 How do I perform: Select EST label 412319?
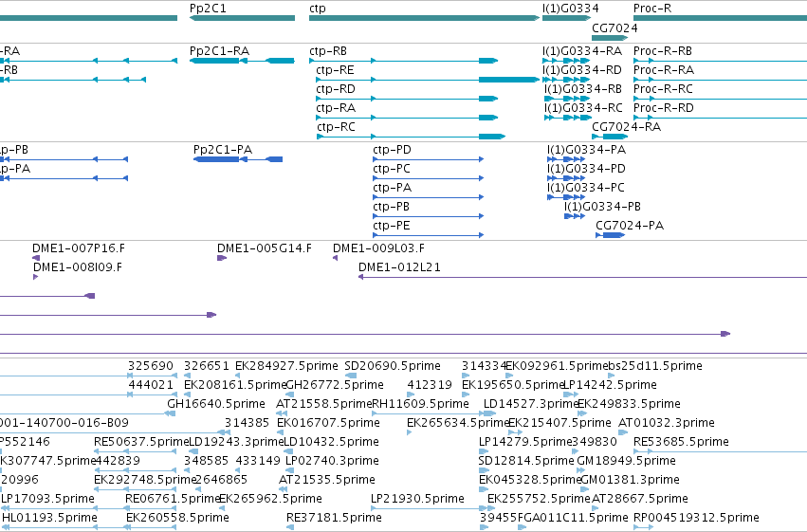pos(430,385)
